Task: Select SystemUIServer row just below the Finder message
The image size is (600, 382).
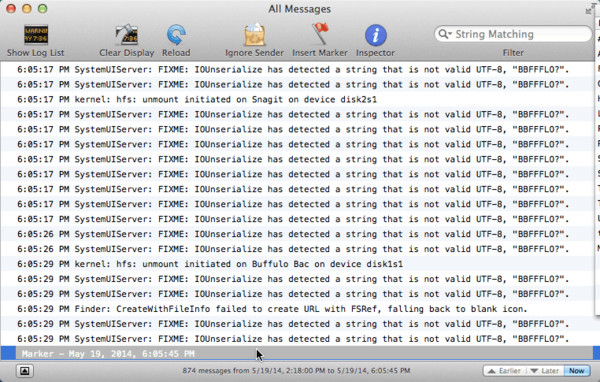Action: (x=297, y=324)
